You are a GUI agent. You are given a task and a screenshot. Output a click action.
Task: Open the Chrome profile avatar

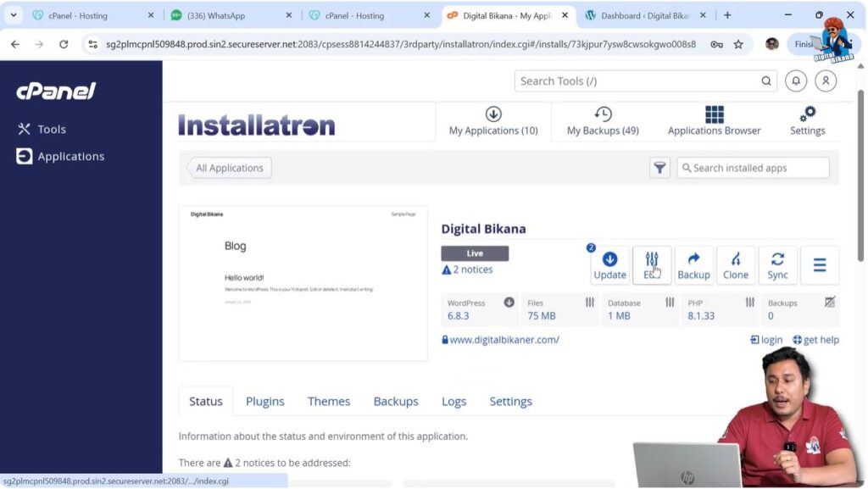(771, 44)
